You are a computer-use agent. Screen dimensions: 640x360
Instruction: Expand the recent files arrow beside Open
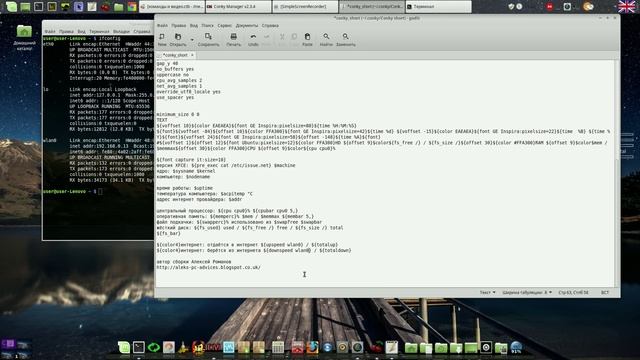192,40
